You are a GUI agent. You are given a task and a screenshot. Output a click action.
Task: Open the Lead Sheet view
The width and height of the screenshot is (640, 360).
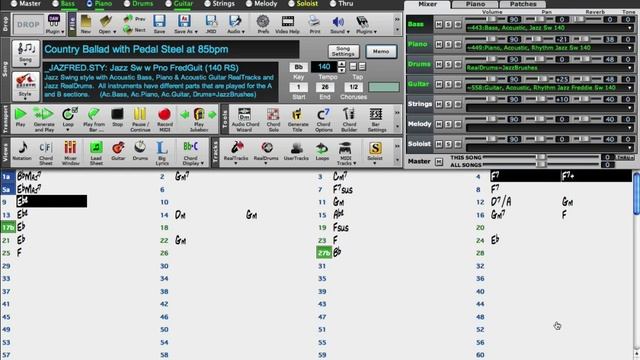click(96, 153)
